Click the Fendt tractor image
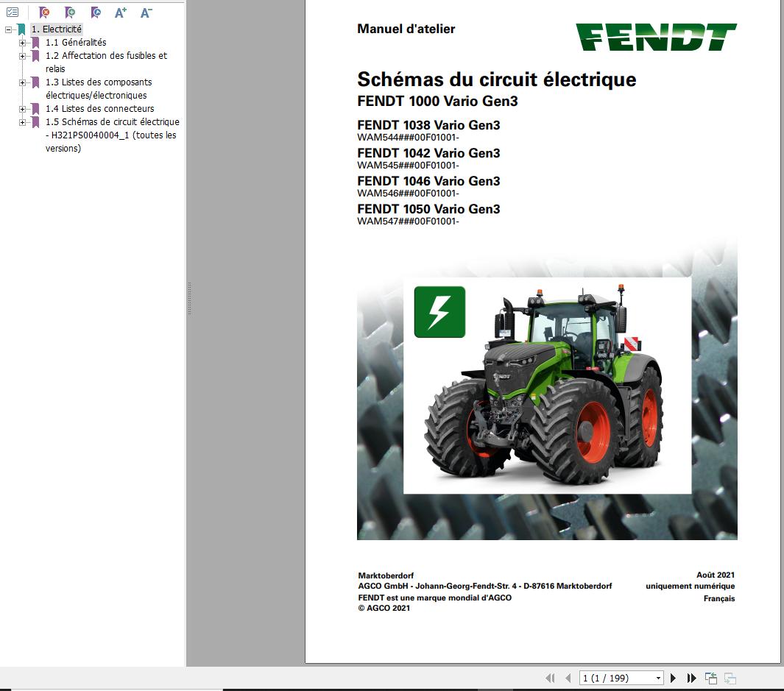 (x=545, y=385)
